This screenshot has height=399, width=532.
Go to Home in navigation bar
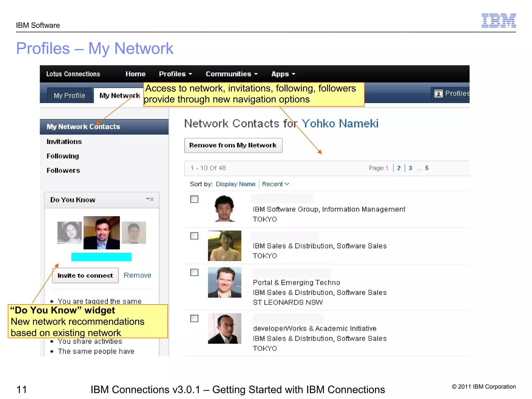click(135, 74)
